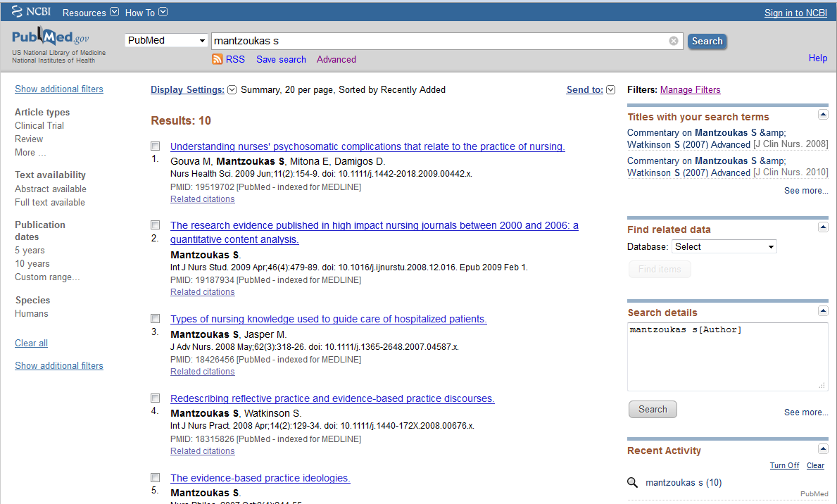Open Custom range date filter
837x504 pixels.
click(47, 277)
